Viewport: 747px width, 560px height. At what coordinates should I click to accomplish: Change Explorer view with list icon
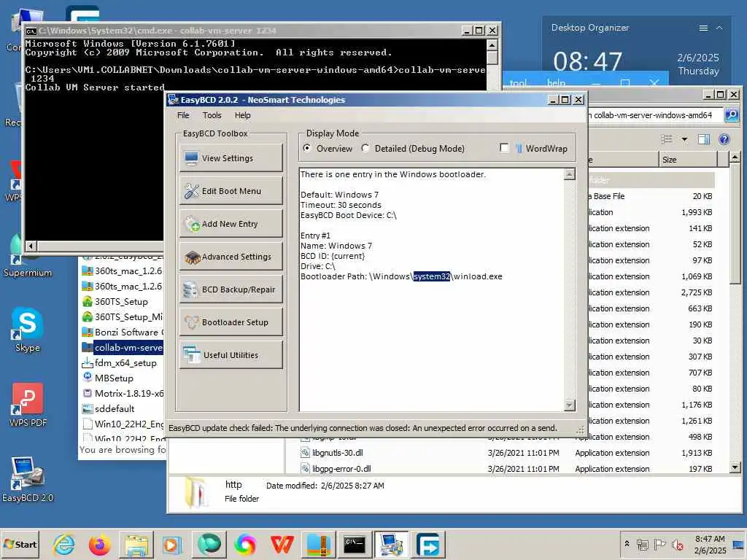(x=667, y=139)
